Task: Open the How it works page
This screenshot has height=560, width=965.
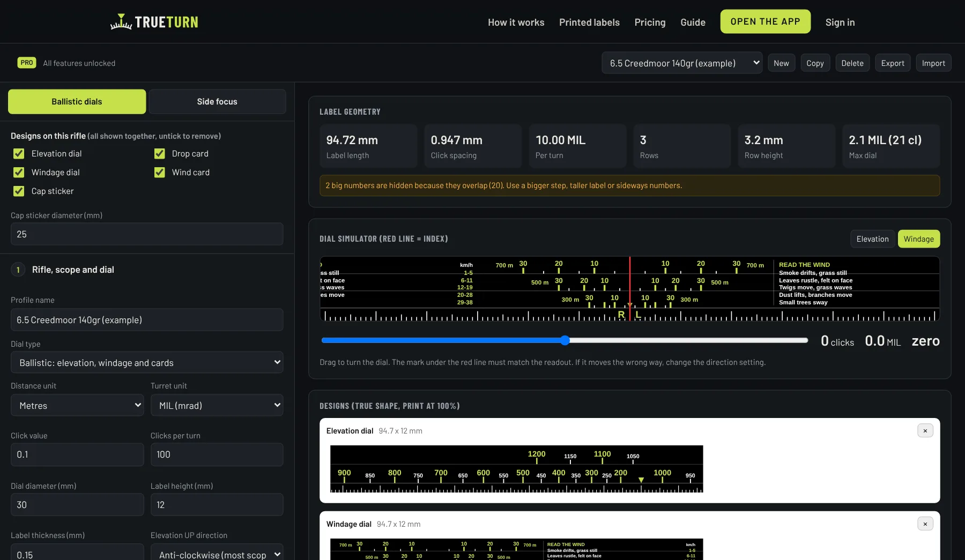Action: point(516,22)
